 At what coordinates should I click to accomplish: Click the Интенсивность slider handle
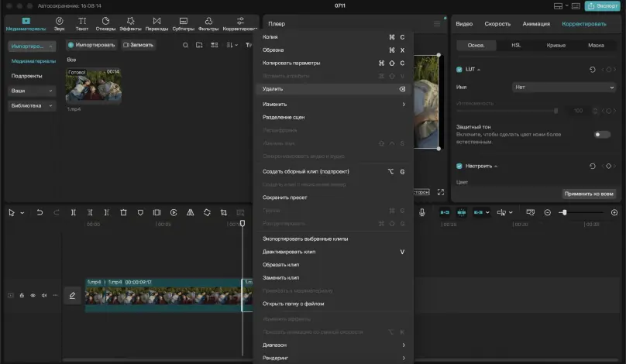pos(555,111)
